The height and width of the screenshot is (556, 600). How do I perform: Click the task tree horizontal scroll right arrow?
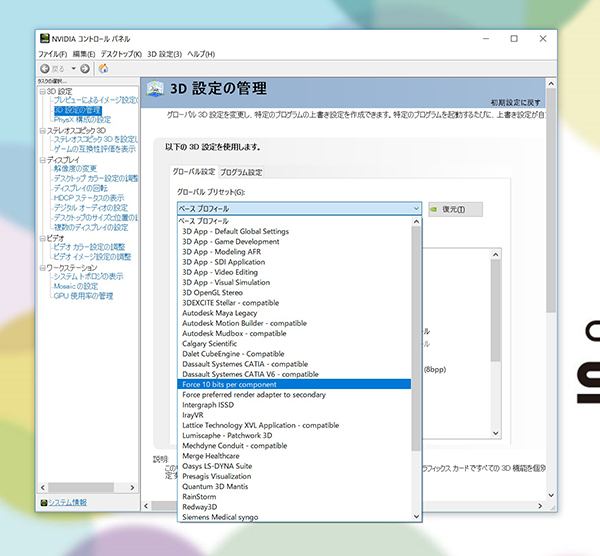pos(132,488)
